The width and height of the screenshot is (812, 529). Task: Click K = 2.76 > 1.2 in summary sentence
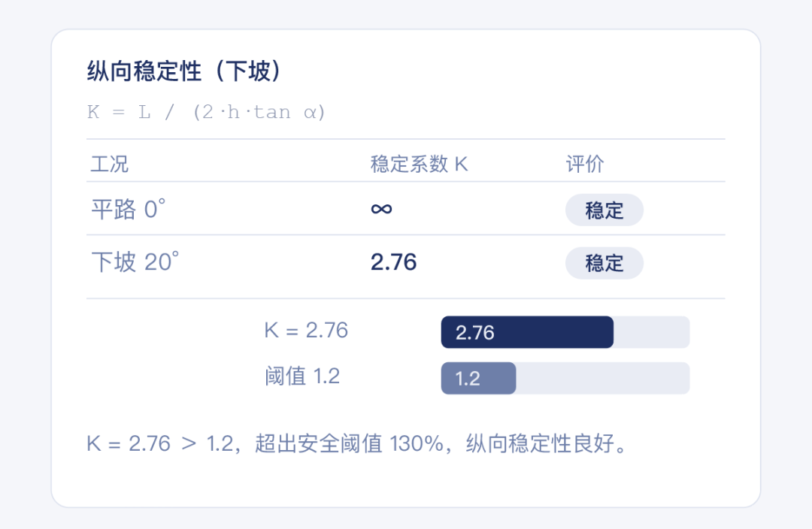pyautogui.click(x=160, y=444)
